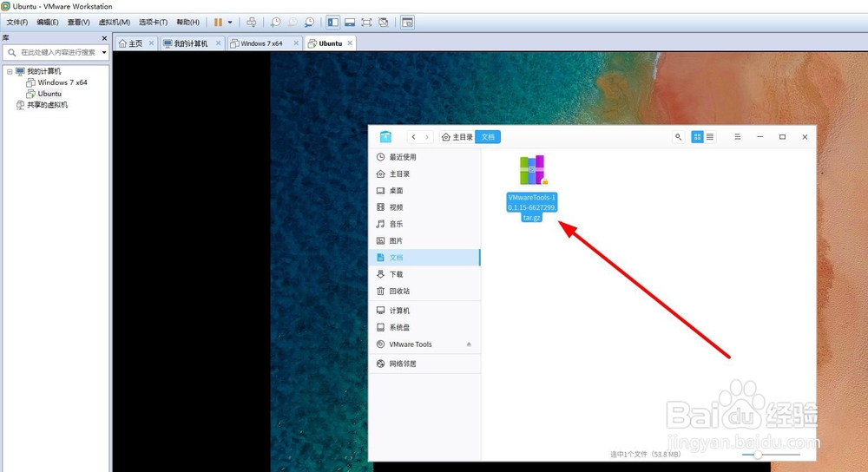Screen dimensions: 868x472
Task: Minimize the file manager window
Action: pyautogui.click(x=760, y=137)
